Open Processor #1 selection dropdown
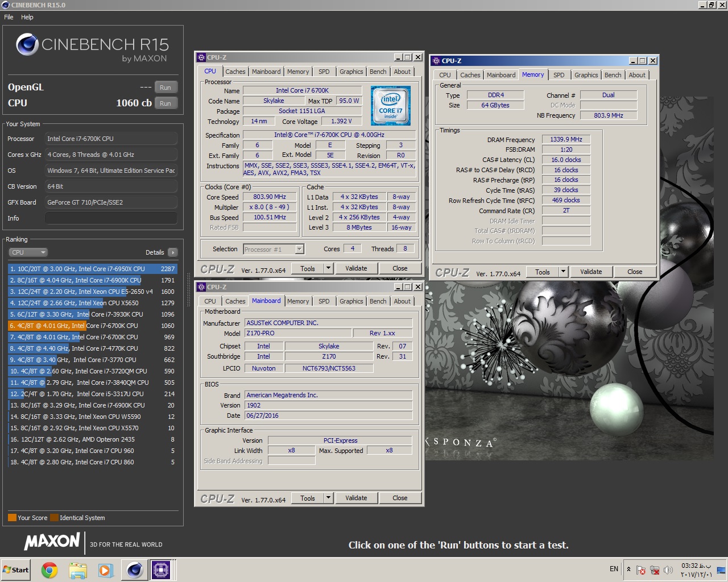This screenshot has height=582, width=728. [274, 249]
